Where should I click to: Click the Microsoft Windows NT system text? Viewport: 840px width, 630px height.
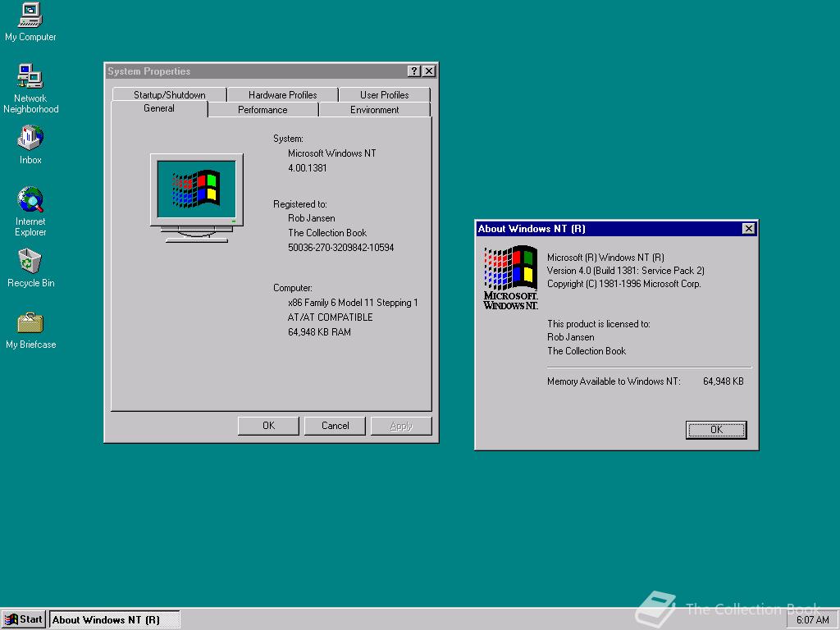pos(331,153)
